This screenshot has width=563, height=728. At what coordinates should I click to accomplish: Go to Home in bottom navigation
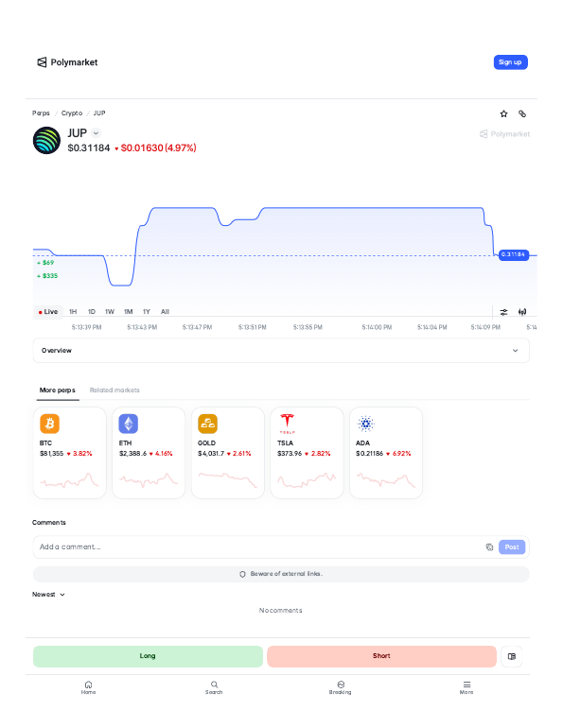(88, 687)
